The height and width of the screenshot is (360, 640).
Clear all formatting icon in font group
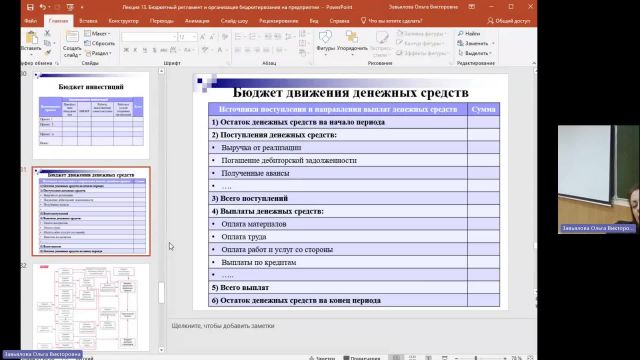pyautogui.click(x=224, y=37)
